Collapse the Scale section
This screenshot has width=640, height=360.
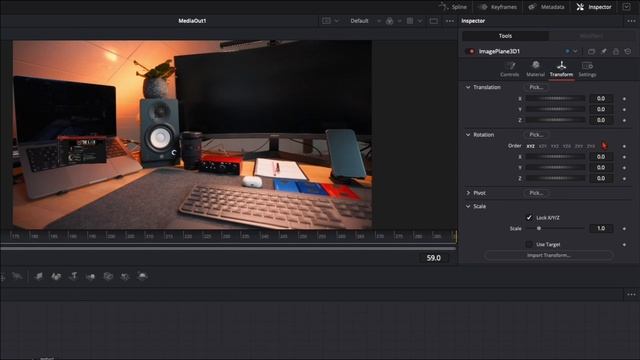(468, 207)
